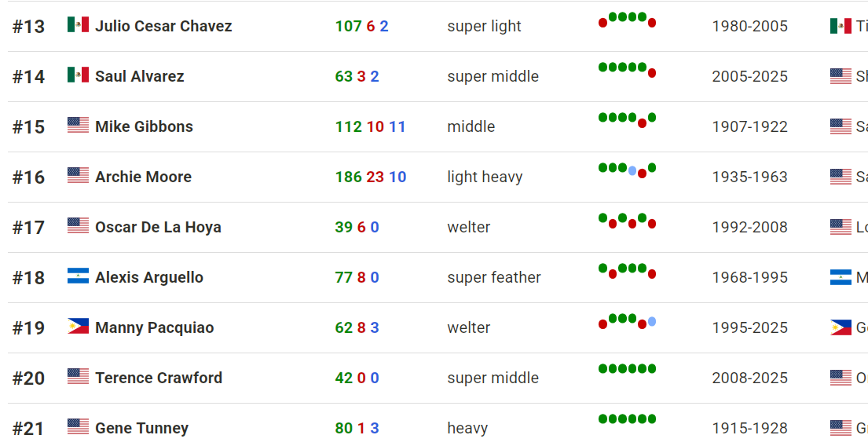Click Manny Pacquiao's recent form dots
This screenshot has height=446, width=868.
[x=627, y=320]
